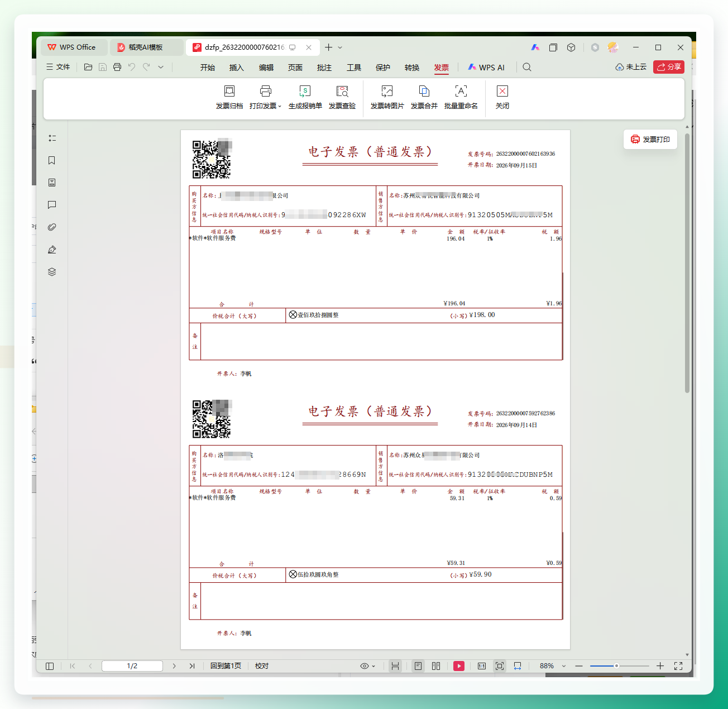
Task: Open 发票查验 invoice verification tool
Action: click(x=342, y=98)
